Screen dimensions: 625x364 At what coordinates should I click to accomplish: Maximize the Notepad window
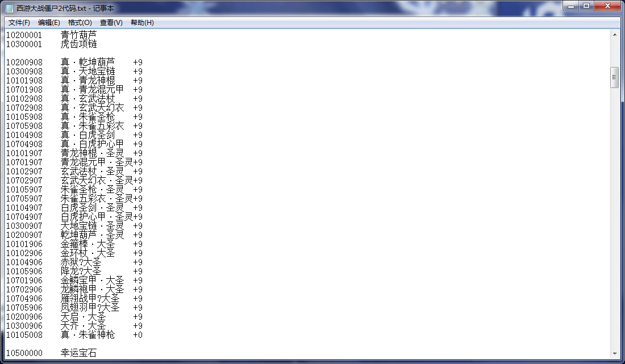pos(586,6)
